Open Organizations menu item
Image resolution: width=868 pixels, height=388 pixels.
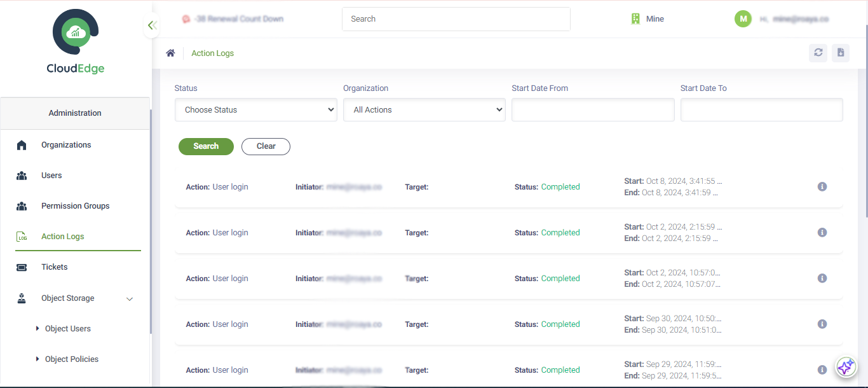tap(66, 145)
